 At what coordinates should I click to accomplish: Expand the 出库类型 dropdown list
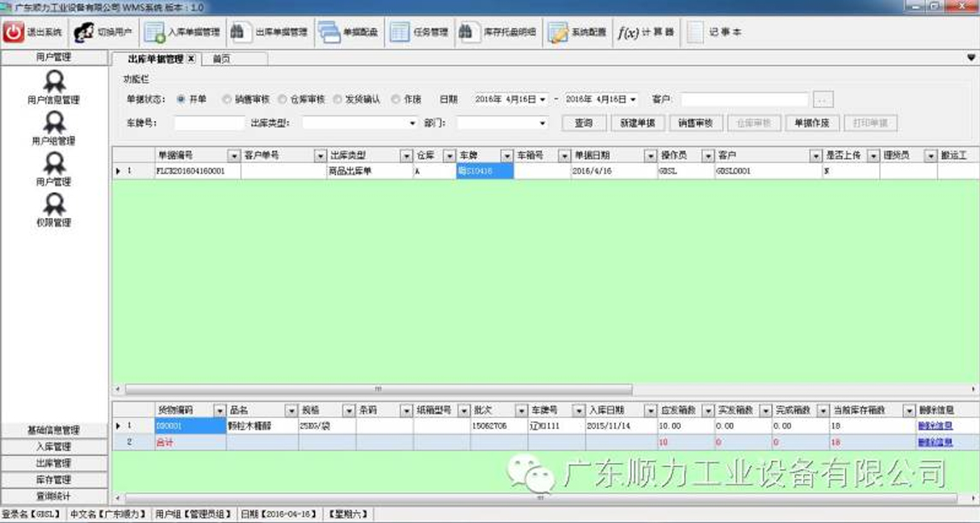409,121
